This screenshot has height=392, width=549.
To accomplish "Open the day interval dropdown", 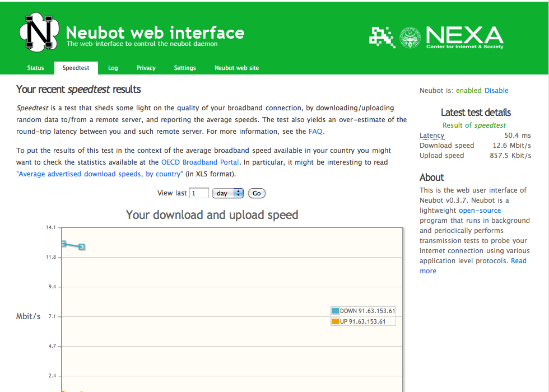I will [x=227, y=193].
